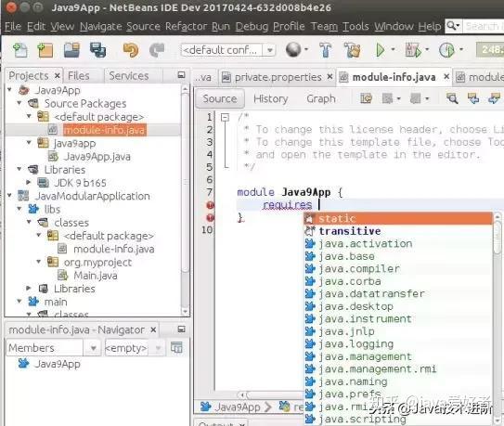Collapse the Java9App project node

click(10, 89)
